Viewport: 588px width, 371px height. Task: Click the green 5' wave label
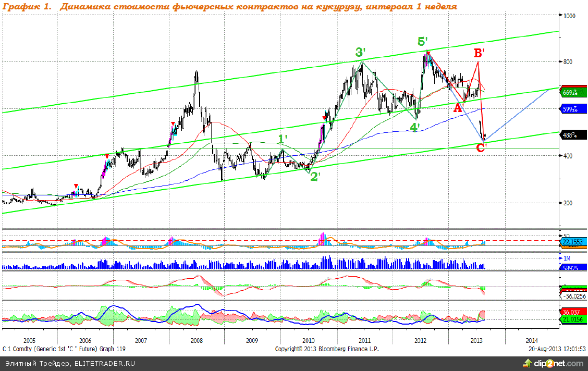(423, 42)
